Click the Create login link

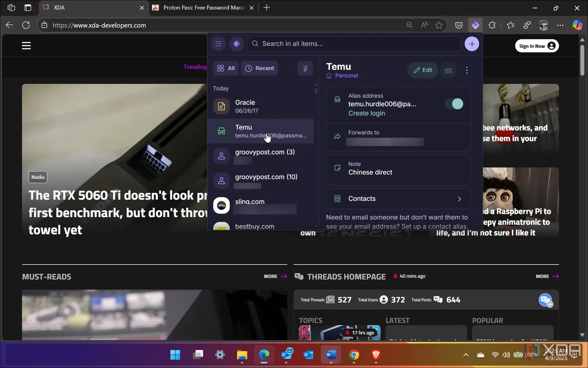367,113
